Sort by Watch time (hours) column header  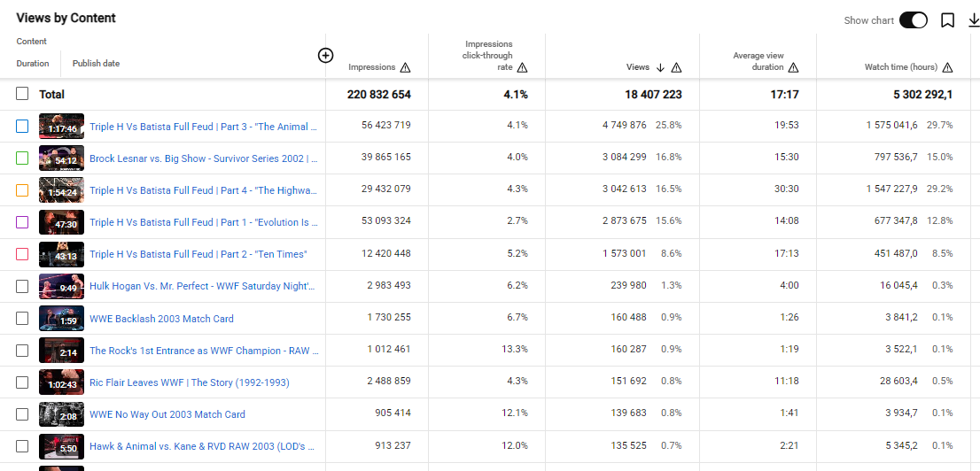click(900, 67)
